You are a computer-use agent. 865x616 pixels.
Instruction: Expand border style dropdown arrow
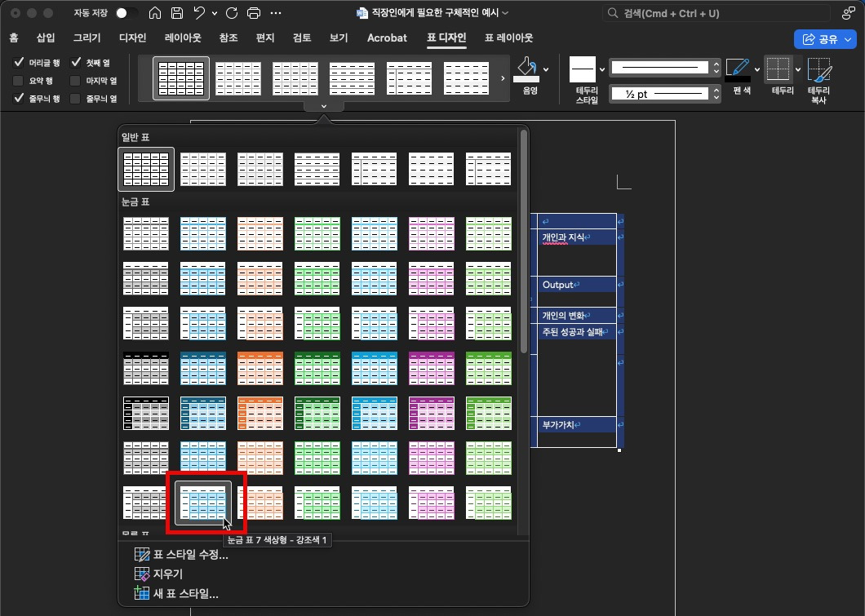coord(602,69)
